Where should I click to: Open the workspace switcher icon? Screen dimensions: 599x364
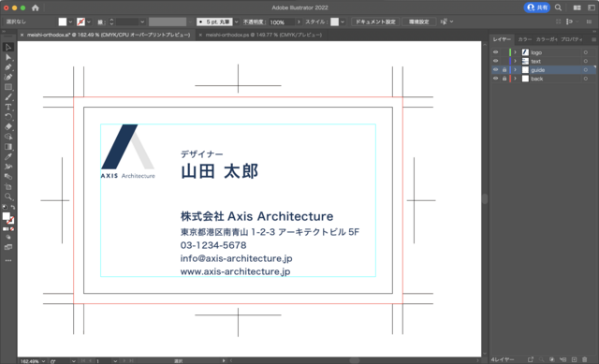[591, 7]
